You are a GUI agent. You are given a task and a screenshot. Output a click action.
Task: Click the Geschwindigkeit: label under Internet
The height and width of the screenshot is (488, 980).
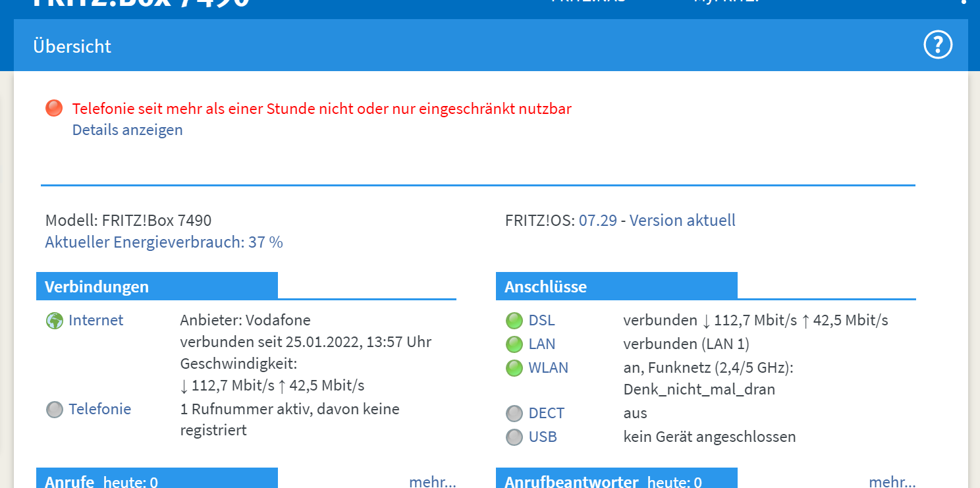tap(238, 364)
